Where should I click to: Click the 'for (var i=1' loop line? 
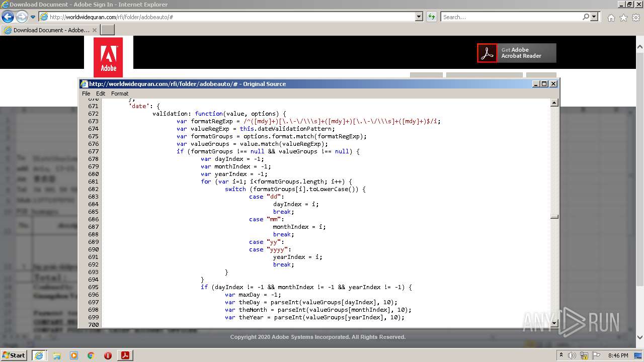pyautogui.click(x=276, y=182)
